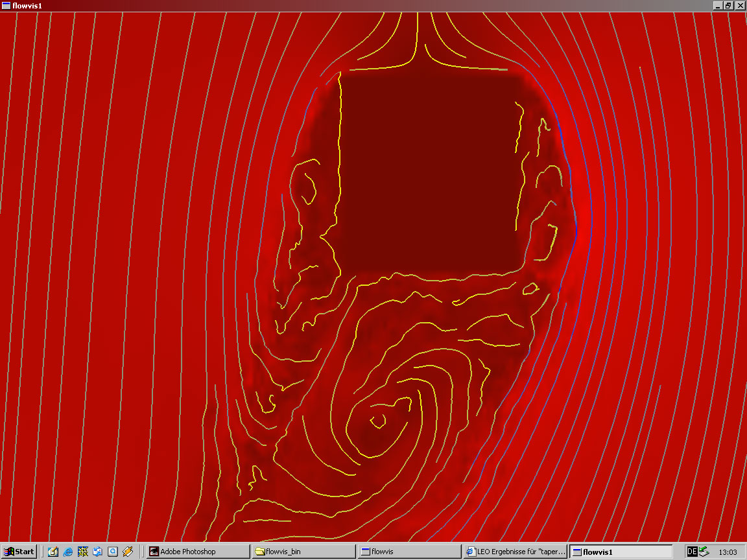This screenshot has height=560, width=747.
Task: Minimize the flowvis1 window
Action: [718, 5]
